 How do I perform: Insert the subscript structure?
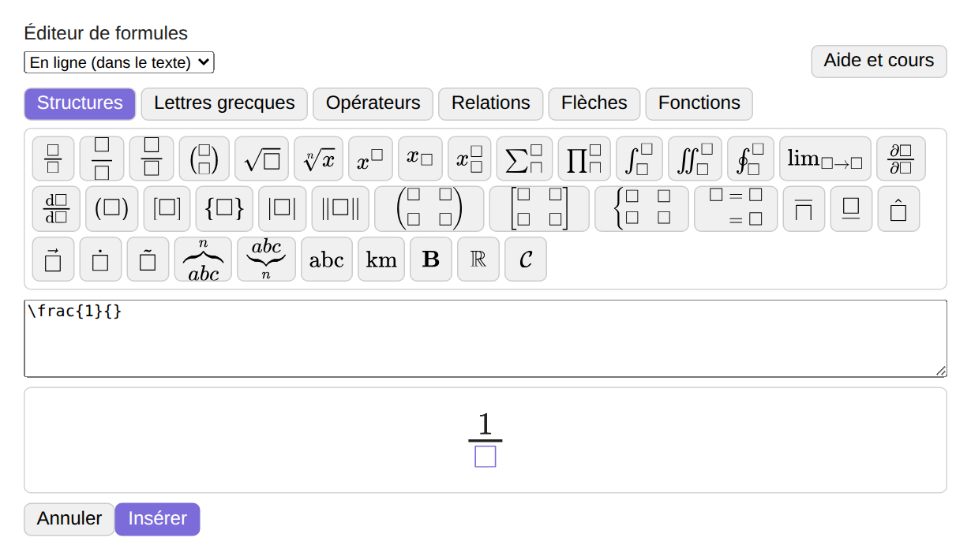(421, 159)
